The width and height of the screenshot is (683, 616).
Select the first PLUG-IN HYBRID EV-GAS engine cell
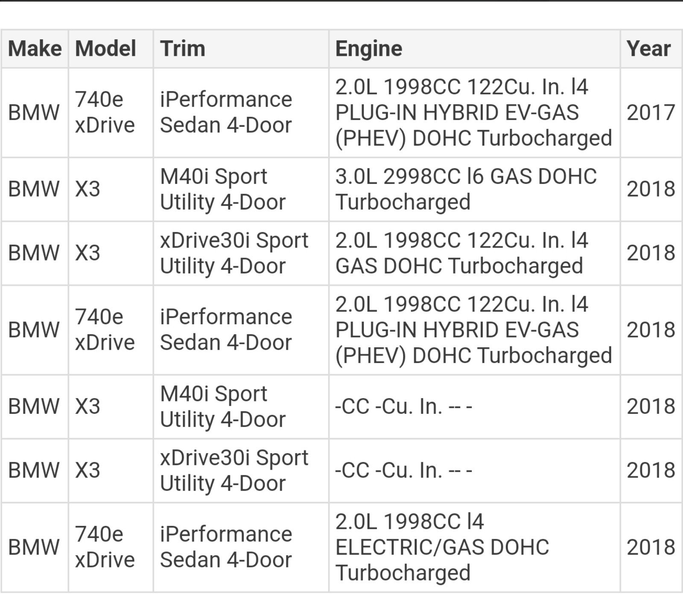click(x=474, y=113)
